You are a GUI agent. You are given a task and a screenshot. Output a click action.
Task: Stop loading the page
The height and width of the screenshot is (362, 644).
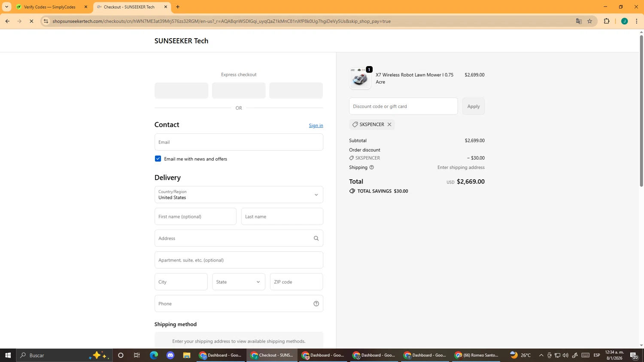[x=31, y=21]
